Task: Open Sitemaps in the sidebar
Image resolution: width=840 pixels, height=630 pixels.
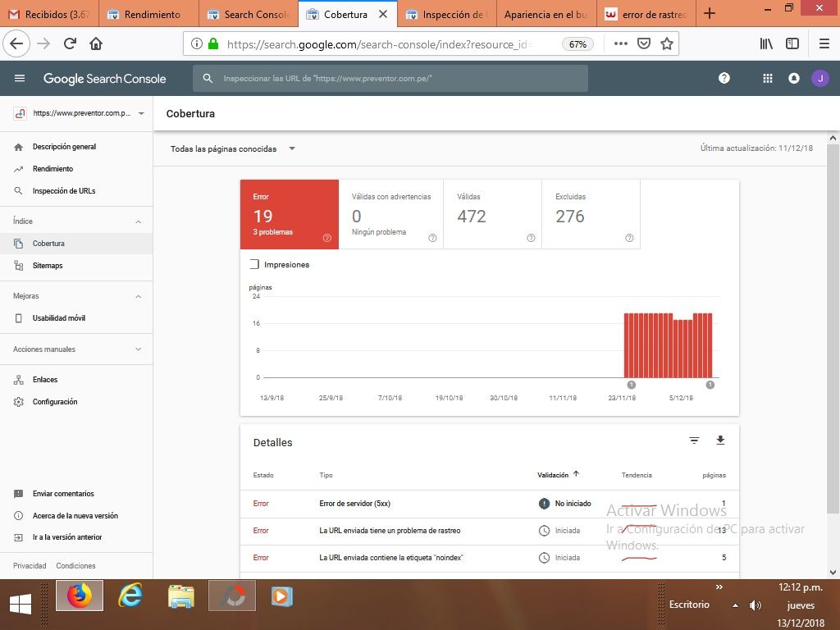Action: (76, 265)
